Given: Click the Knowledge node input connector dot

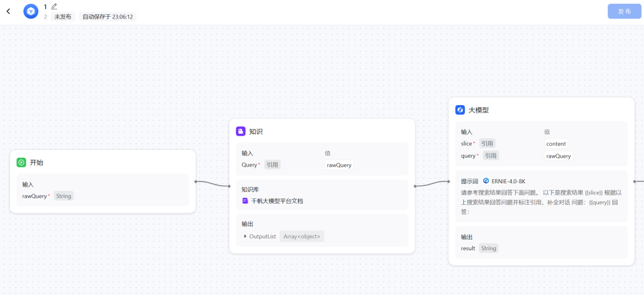Looking at the screenshot, I should click(229, 186).
